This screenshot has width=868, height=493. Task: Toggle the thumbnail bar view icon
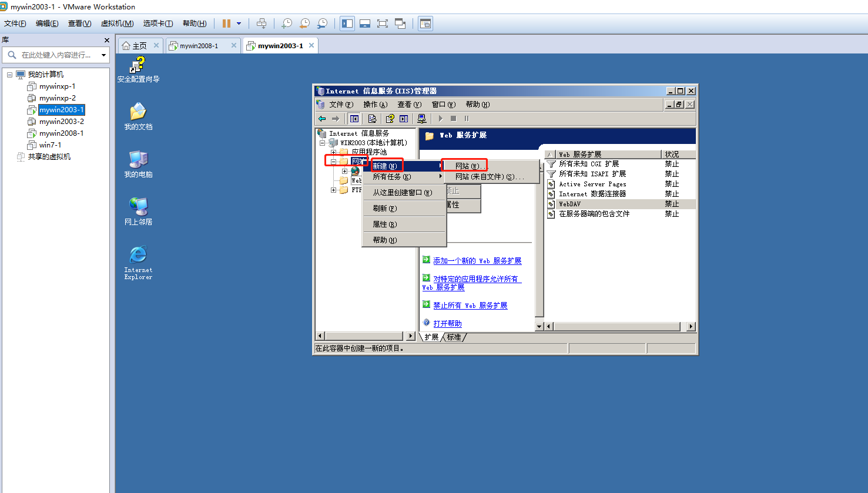365,24
